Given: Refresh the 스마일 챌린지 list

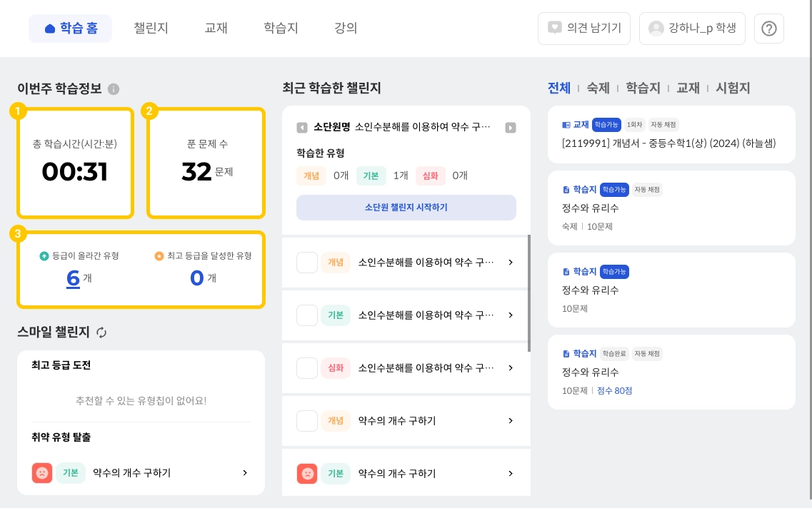Looking at the screenshot, I should 101,332.
